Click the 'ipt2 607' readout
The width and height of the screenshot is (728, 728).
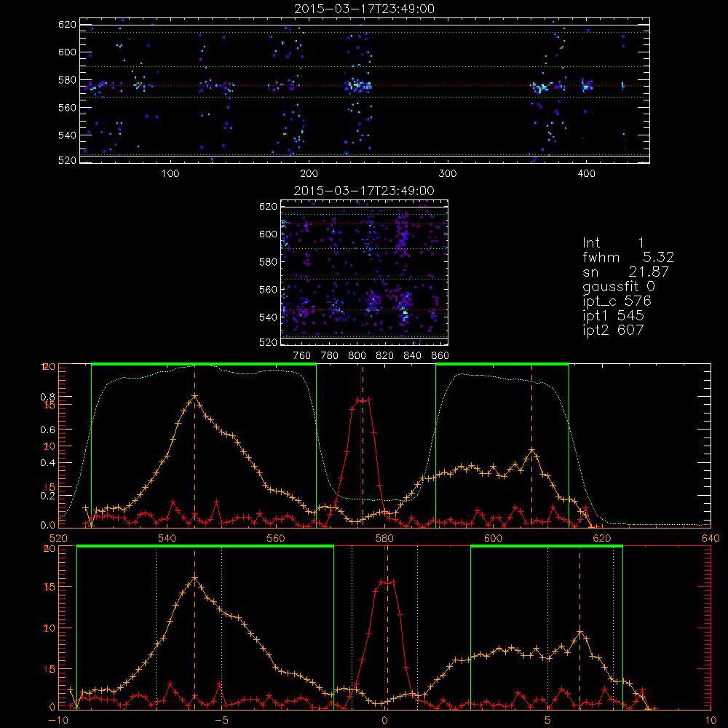click(613, 330)
